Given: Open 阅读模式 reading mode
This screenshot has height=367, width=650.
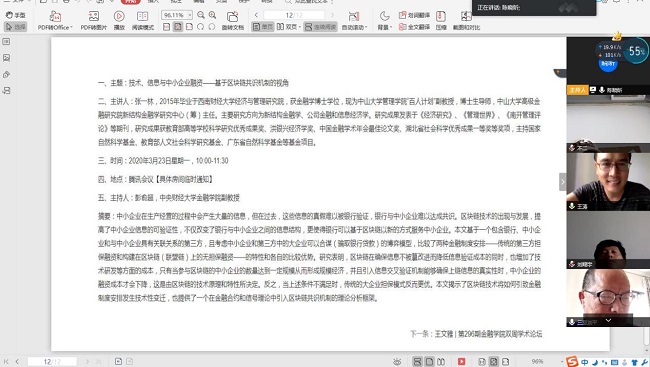Looking at the screenshot, I should (x=143, y=20).
